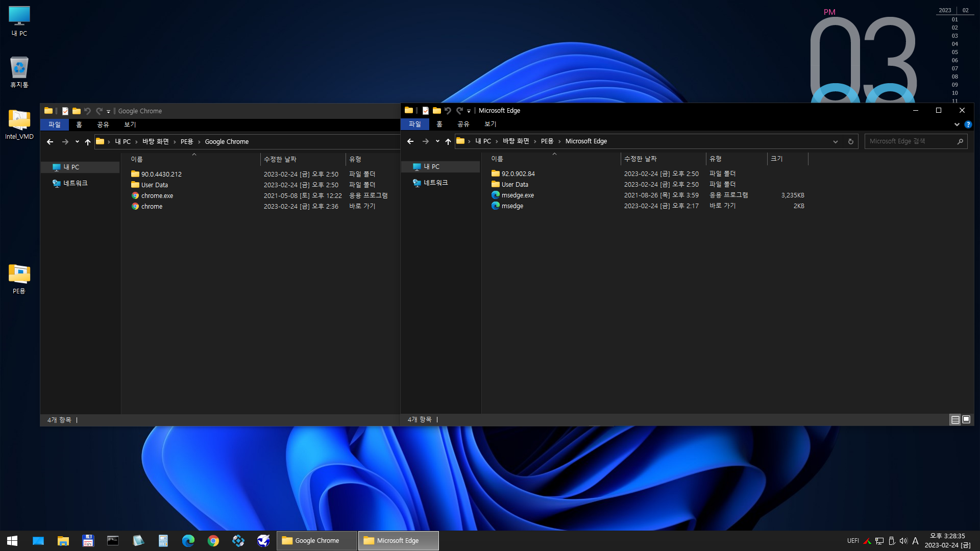Screen dimensions: 980x551
Task: Select the PE용 folder on desktop
Action: click(x=19, y=279)
